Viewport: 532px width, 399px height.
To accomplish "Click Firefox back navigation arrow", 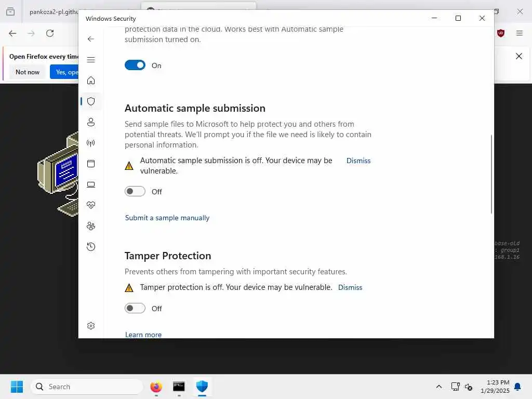I will 12,33.
